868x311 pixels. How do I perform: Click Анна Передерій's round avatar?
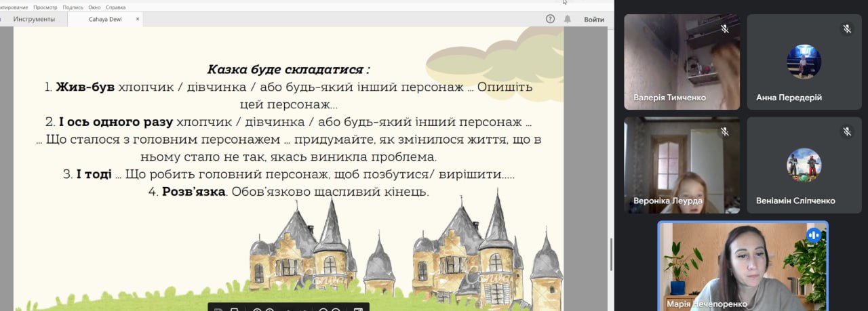[804, 62]
